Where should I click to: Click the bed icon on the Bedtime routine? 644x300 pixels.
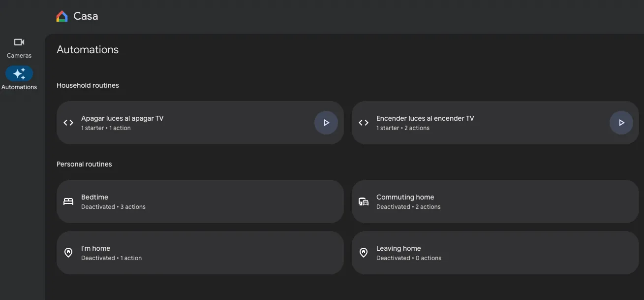(x=68, y=201)
